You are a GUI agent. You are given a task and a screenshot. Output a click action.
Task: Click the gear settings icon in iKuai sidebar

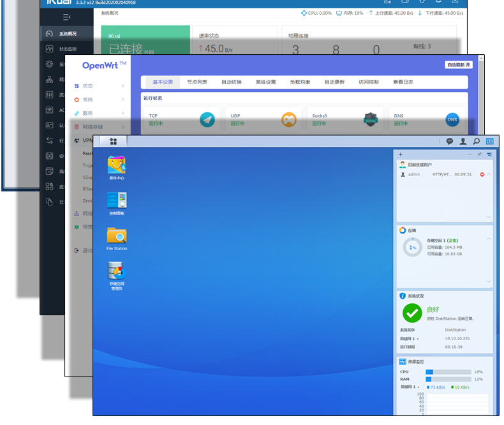tap(49, 64)
